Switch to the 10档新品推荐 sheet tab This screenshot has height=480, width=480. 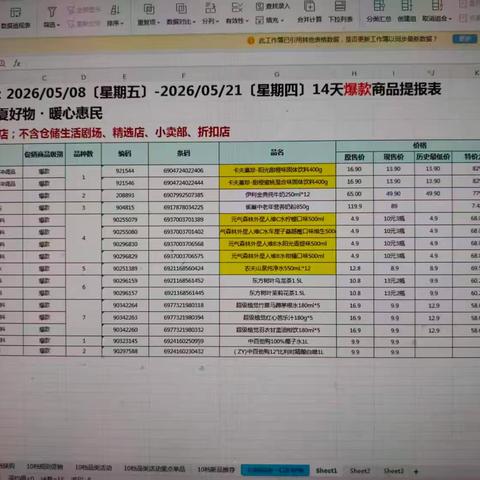(x=216, y=469)
